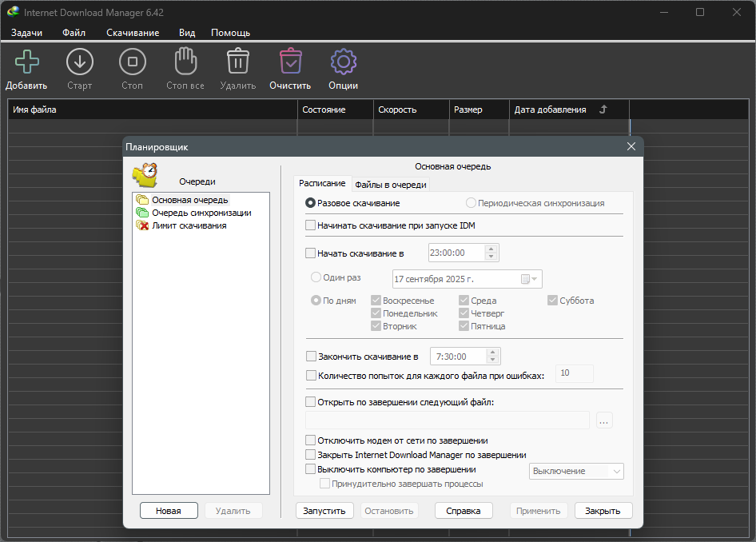Increase the end time 7:30:00 spinner
Screen dimensions: 756x542
click(492, 353)
